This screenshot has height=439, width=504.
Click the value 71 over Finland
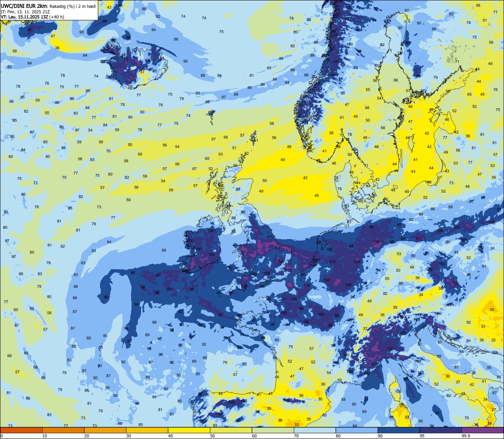457,61
